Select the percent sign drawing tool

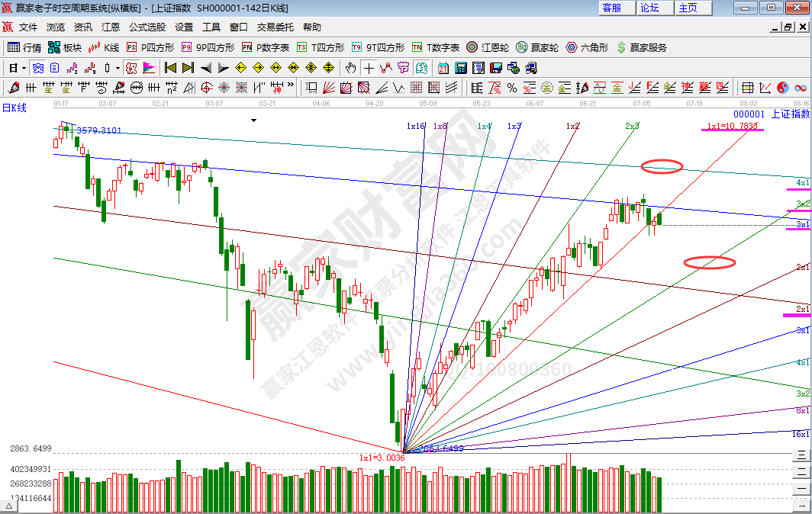[x=511, y=88]
